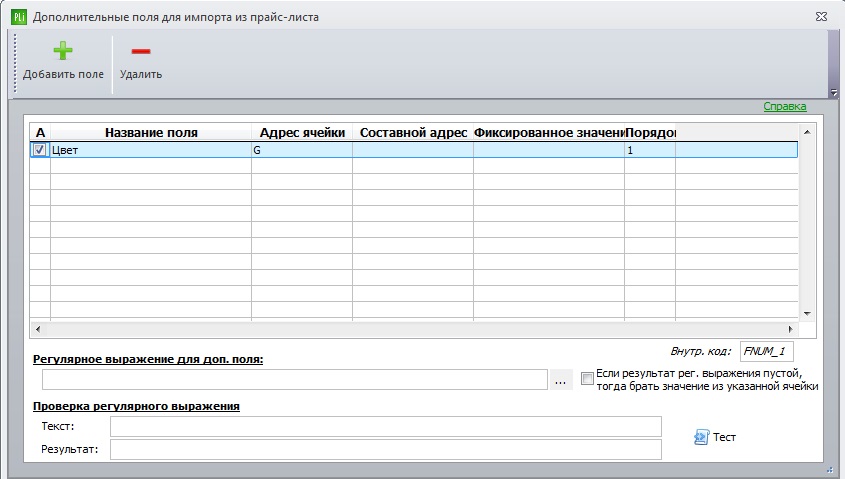845x479 pixels.
Task: Click the A column header
Action: (x=40, y=133)
